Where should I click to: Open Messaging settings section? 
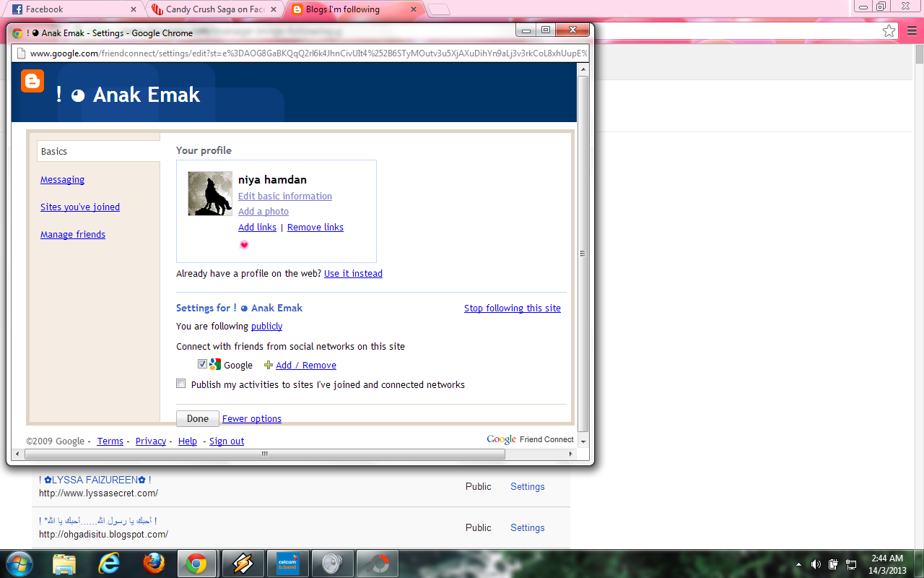[x=62, y=179]
